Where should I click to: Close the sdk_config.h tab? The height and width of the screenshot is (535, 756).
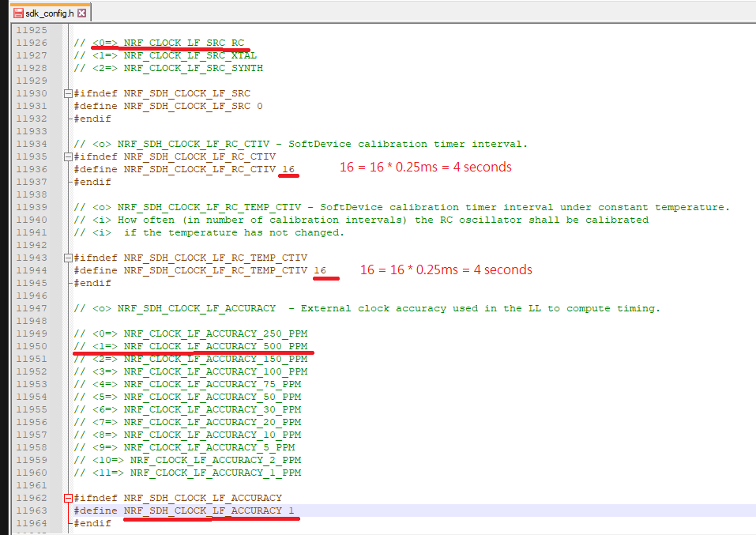coord(83,13)
